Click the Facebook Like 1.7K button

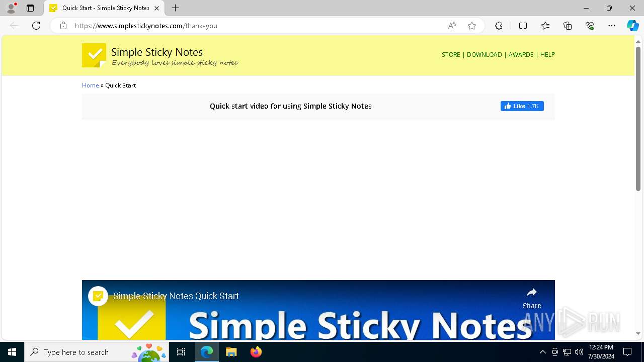click(x=522, y=106)
